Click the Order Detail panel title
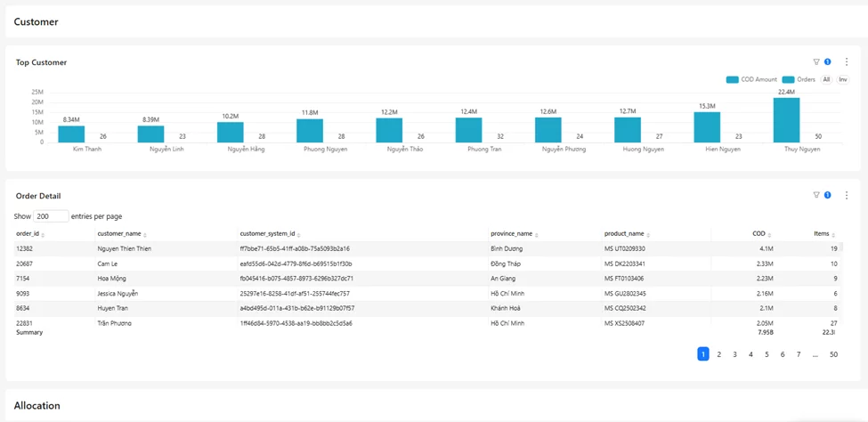 pos(38,196)
